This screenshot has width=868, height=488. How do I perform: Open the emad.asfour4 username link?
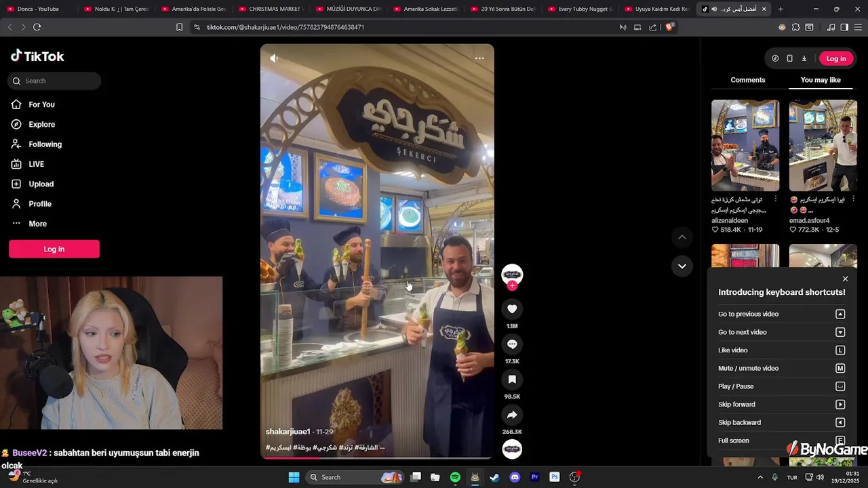click(810, 220)
